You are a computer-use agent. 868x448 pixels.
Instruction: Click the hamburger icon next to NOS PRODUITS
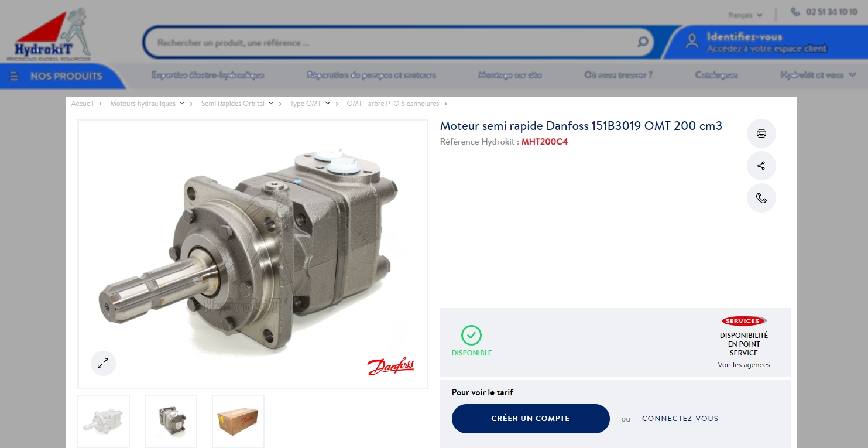point(15,76)
